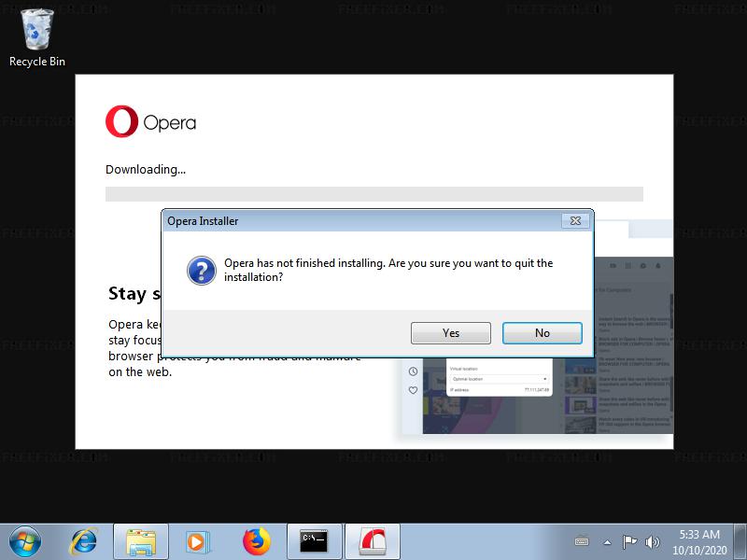747x560 pixels.
Task: Click the red Opera logo
Action: [121, 122]
